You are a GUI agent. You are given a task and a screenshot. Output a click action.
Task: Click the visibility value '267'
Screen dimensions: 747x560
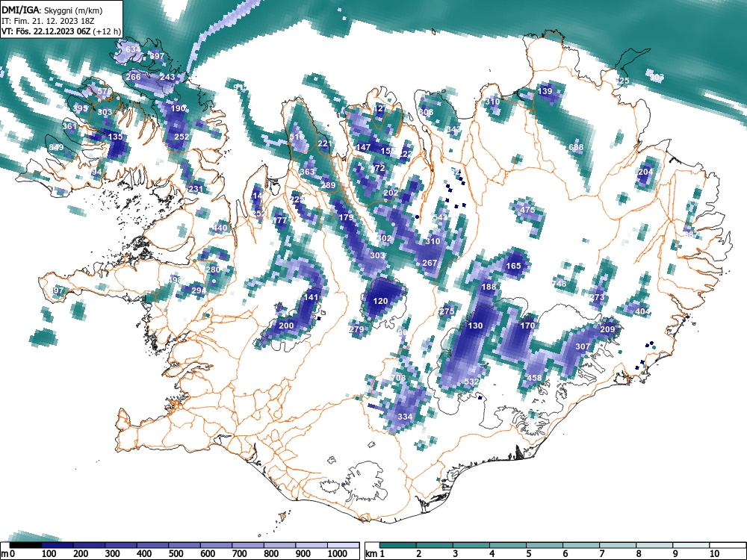pos(430,263)
